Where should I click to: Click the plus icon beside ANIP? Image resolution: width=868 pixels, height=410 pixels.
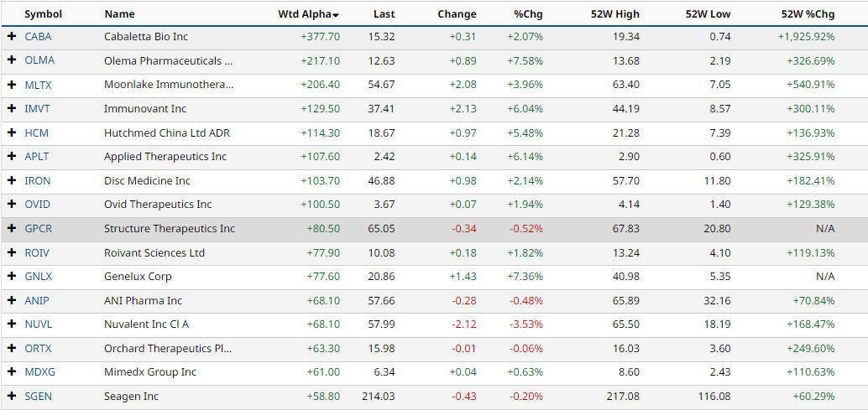(12, 300)
